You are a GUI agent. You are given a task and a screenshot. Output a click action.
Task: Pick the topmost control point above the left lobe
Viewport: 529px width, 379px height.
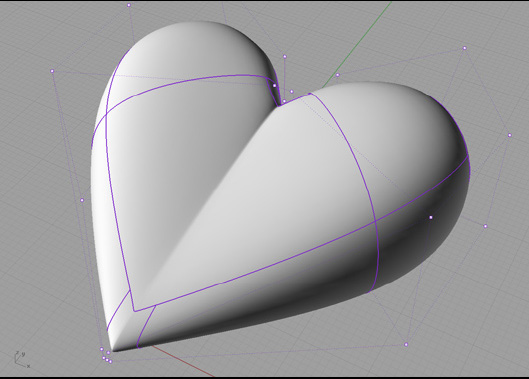tap(129, 5)
